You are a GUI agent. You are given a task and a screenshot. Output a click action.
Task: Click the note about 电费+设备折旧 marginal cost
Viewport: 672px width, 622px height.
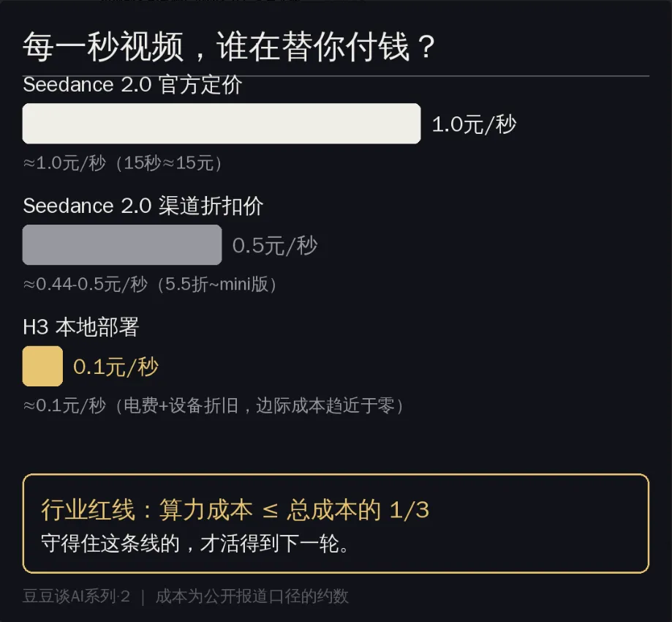point(214,406)
